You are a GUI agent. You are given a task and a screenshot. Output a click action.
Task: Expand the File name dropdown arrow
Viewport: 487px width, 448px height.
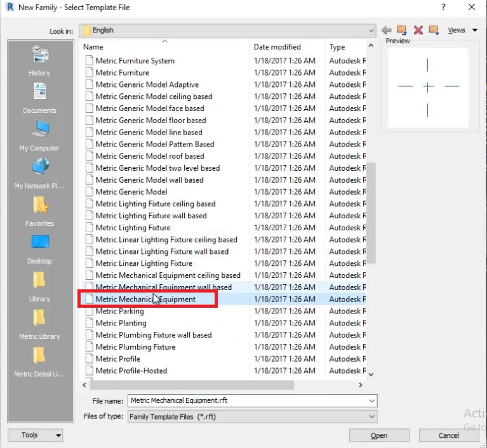(372, 400)
